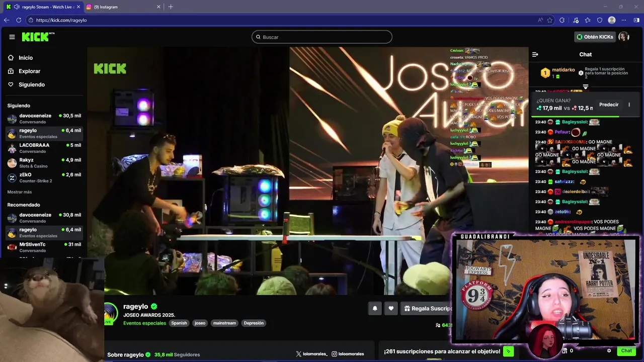The width and height of the screenshot is (644, 362).
Task: Click Pefaur username in chat
Action: pyautogui.click(x=562, y=132)
